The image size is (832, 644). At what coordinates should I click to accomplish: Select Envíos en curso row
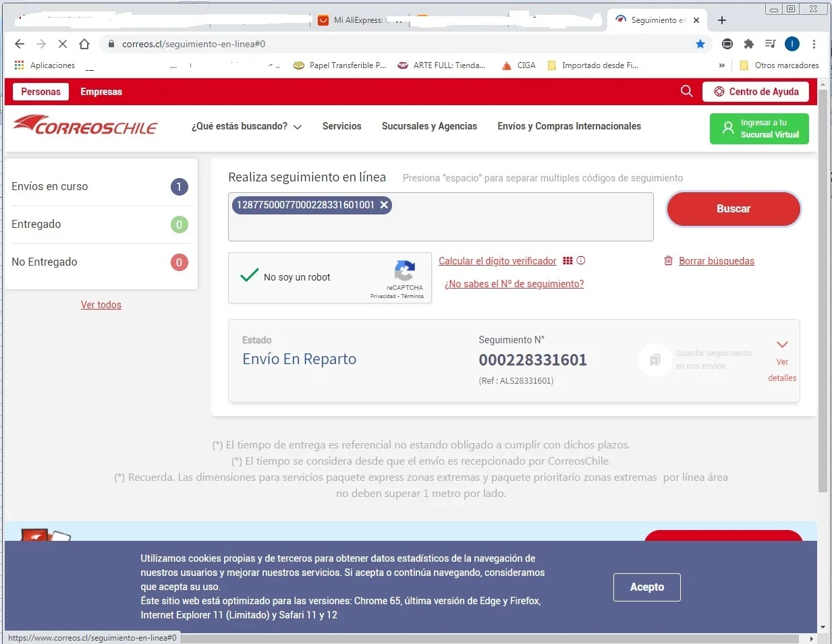(100, 187)
